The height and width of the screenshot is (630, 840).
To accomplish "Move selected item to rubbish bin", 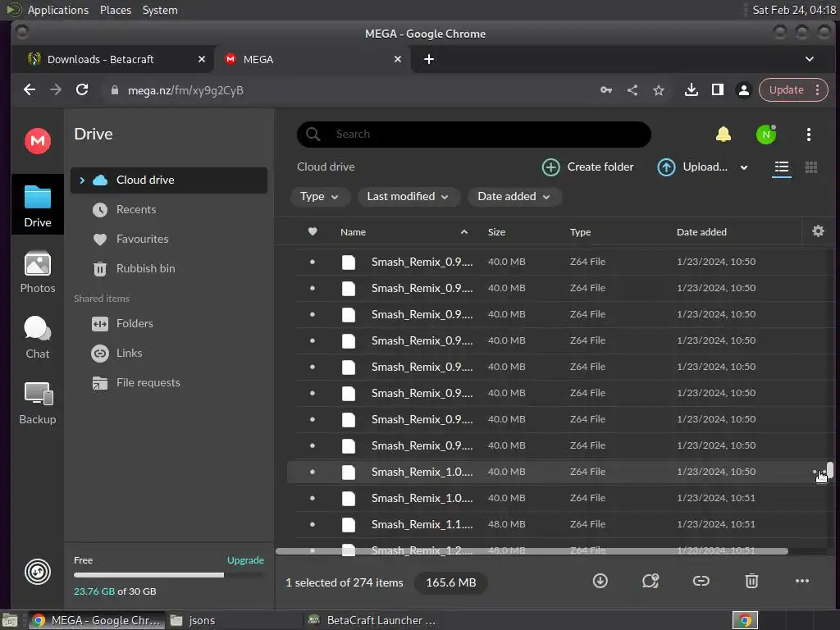I will point(751,581).
